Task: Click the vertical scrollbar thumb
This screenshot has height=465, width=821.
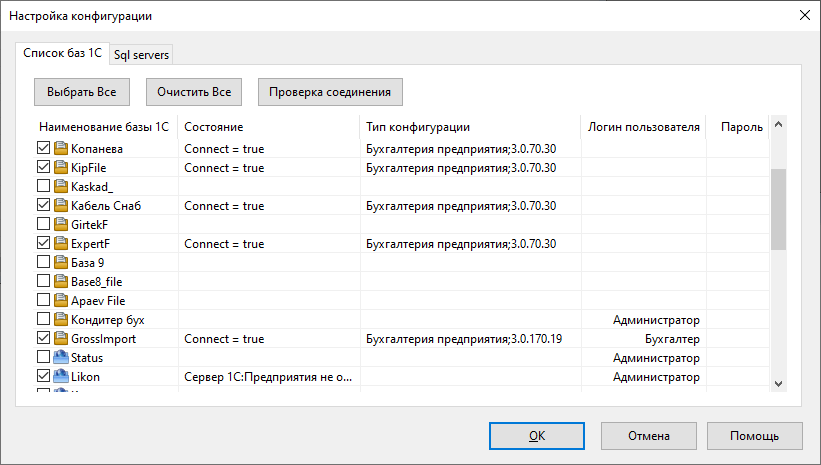Action: 778,209
